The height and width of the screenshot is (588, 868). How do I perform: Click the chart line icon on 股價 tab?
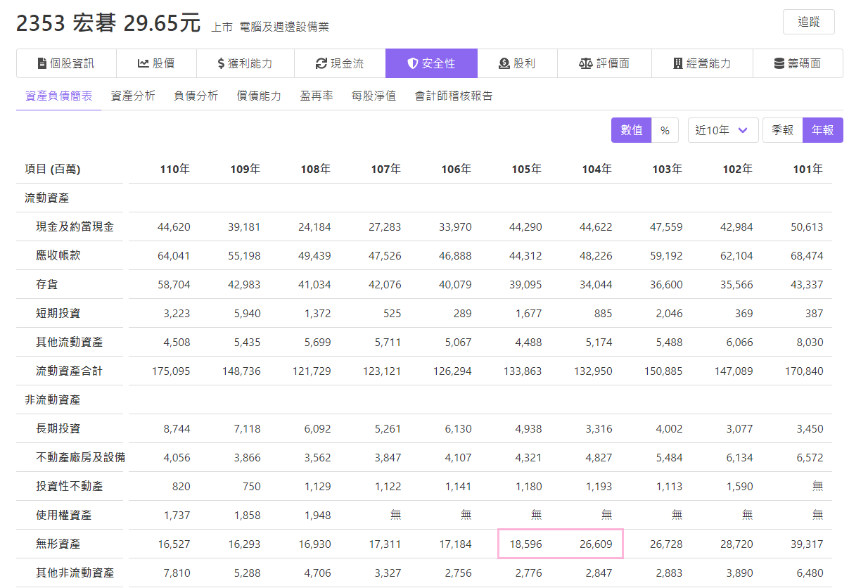143,63
